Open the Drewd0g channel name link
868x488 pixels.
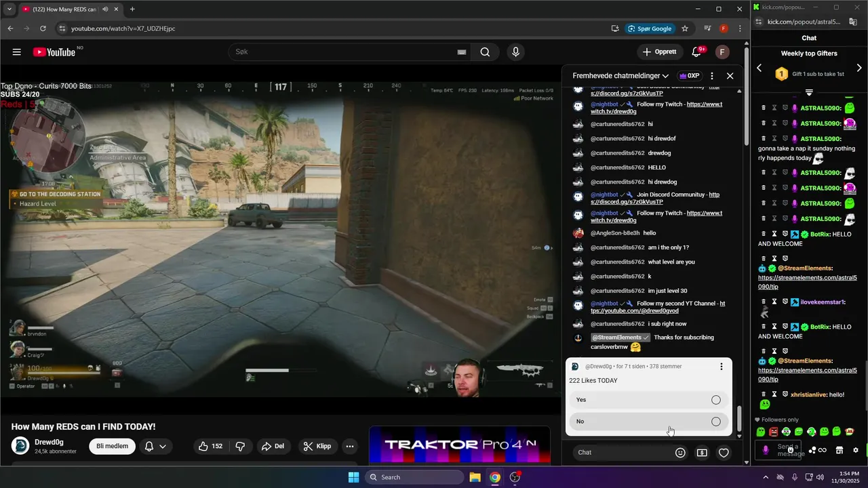point(49,442)
